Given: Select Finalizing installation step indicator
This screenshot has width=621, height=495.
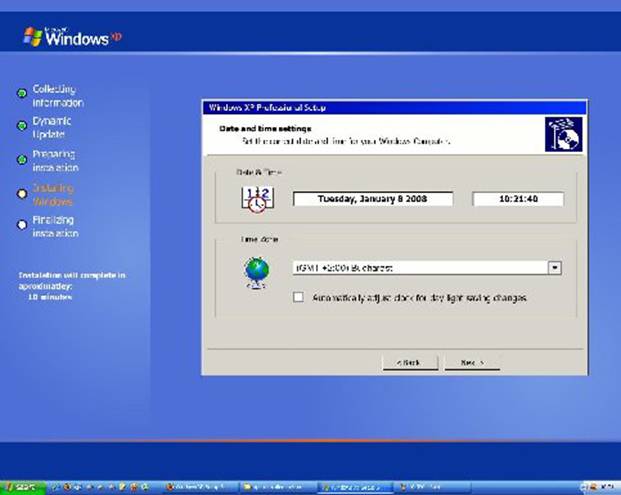Looking at the screenshot, I should (x=22, y=225).
